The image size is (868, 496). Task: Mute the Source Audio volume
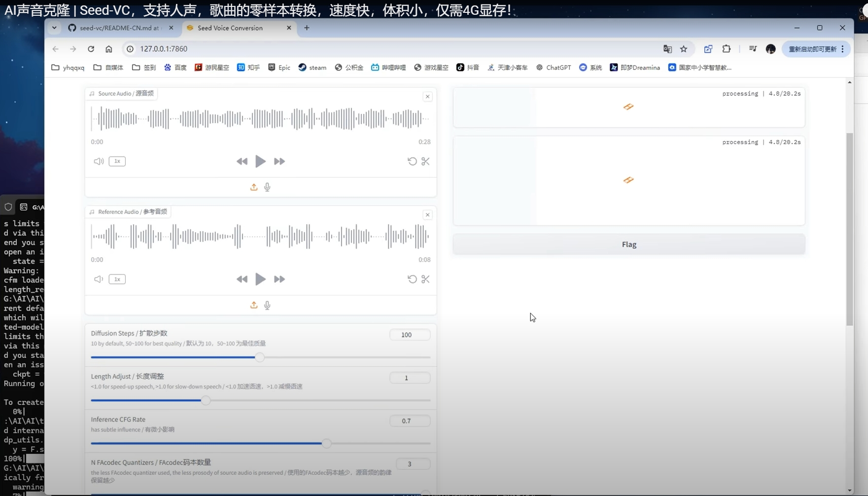tap(99, 161)
